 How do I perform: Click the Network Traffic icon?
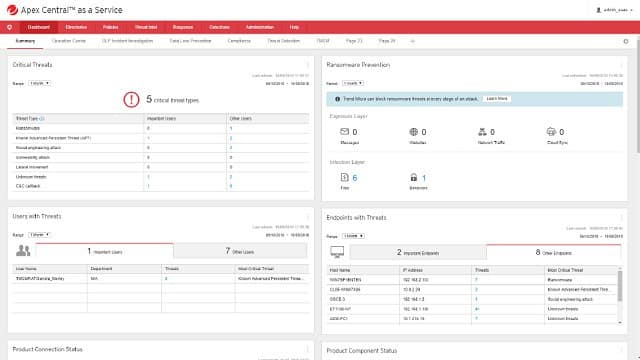(482, 131)
